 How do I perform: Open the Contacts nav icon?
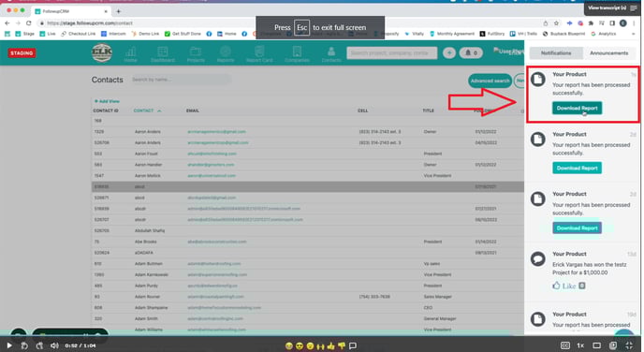click(x=331, y=54)
